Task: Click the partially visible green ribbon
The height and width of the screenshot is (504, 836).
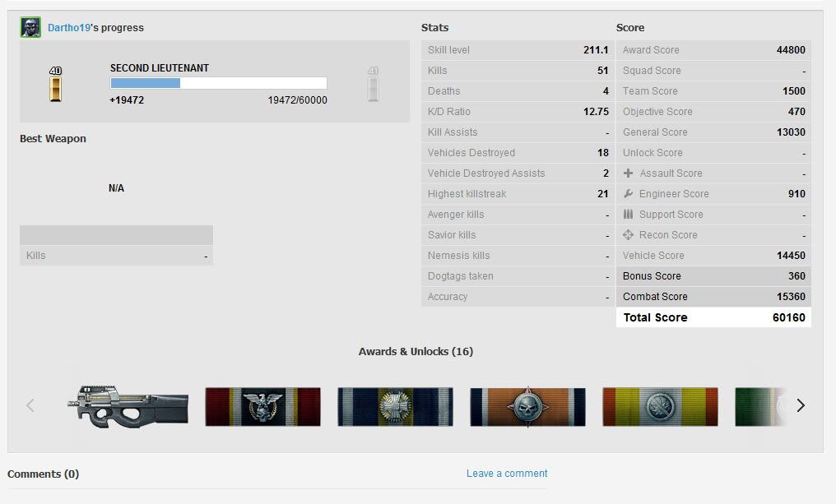Action: (x=759, y=407)
